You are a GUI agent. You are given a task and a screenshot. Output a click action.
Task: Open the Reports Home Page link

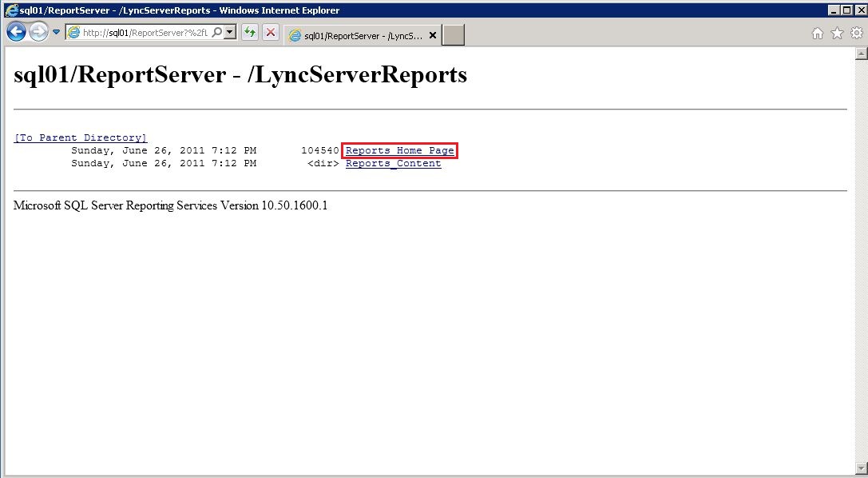pos(400,150)
